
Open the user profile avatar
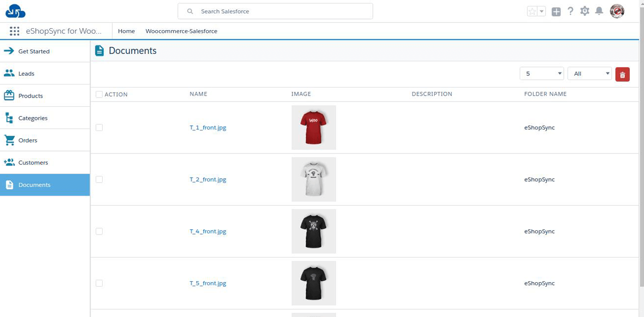[x=617, y=11]
